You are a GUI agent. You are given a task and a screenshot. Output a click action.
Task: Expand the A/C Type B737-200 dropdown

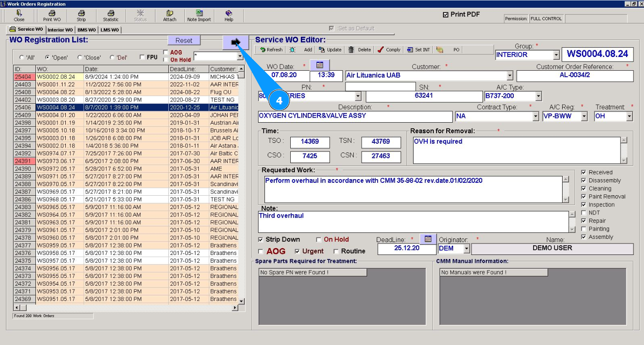539,96
